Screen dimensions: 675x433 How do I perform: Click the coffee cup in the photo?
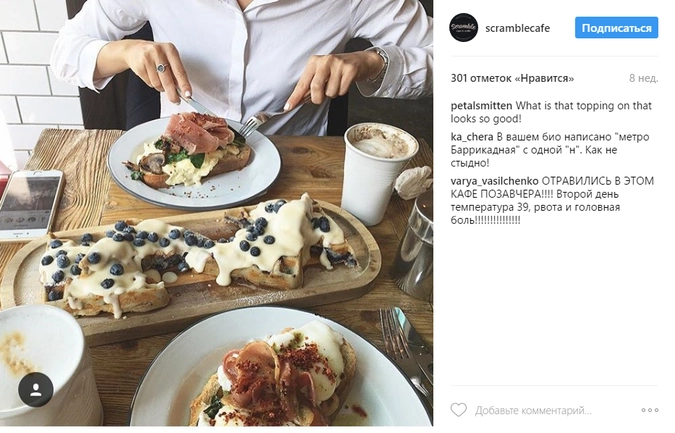tap(379, 173)
